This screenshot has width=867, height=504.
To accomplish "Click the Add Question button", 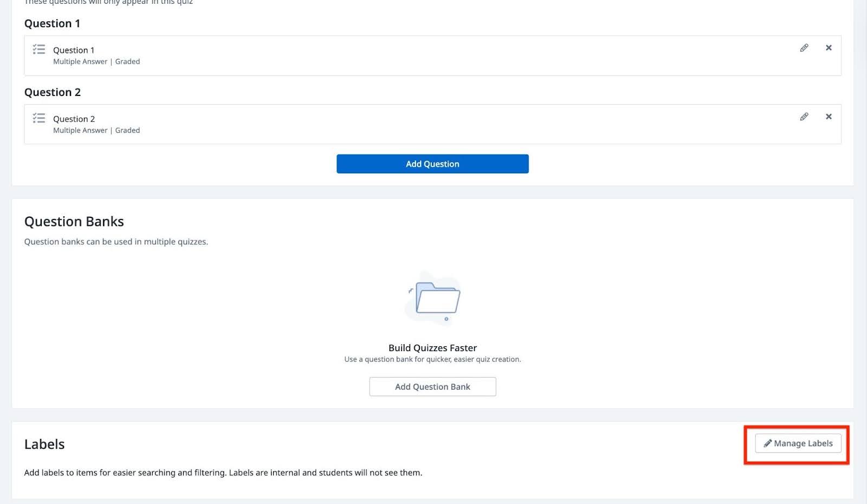I will [432, 164].
